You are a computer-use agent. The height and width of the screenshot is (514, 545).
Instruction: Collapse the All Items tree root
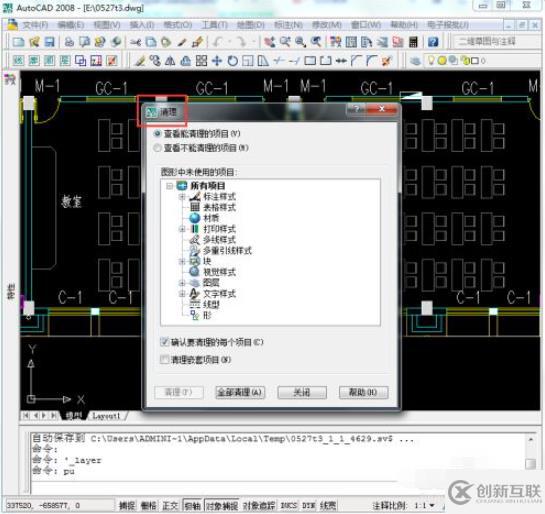pyautogui.click(x=169, y=186)
